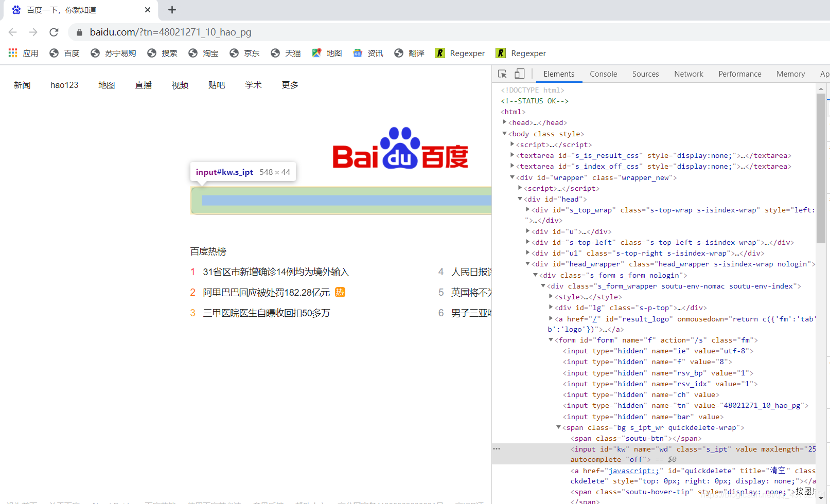Image resolution: width=830 pixels, height=504 pixels.
Task: Click the browser address bar URL
Action: pyautogui.click(x=170, y=32)
